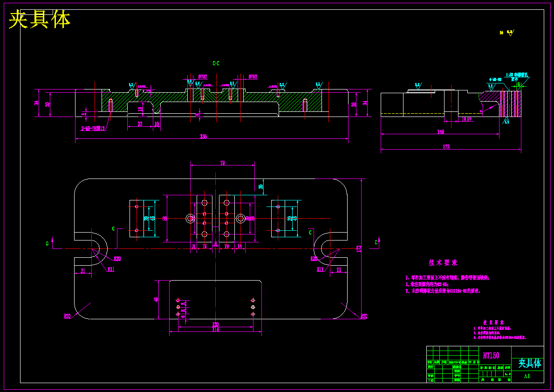Click the large yellow 夹具体 drawing title
Screen dimensions: 554x392
pos(40,20)
